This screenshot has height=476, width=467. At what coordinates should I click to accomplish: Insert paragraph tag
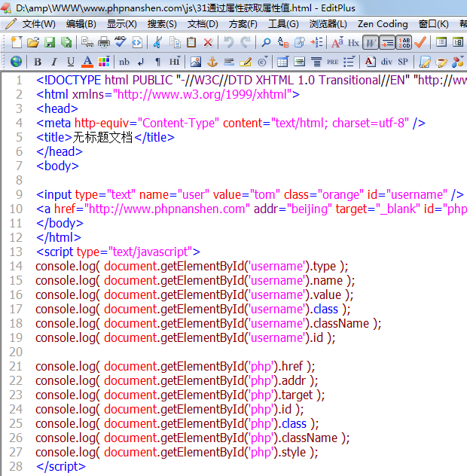tap(157, 63)
